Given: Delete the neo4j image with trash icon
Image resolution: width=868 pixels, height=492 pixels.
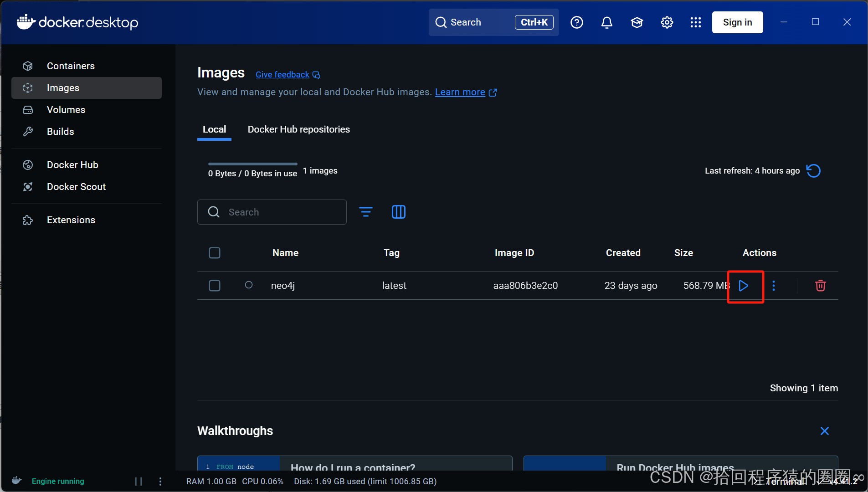Looking at the screenshot, I should coord(821,286).
